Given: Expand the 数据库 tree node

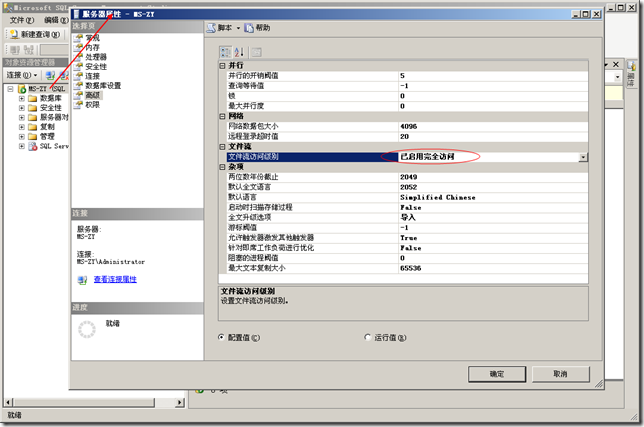Looking at the screenshot, I should pos(22,99).
